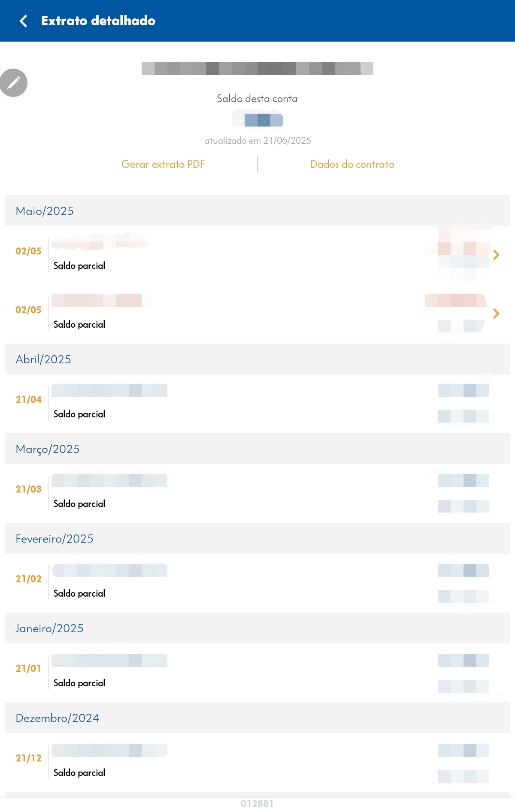The width and height of the screenshot is (515, 812).
Task: Select the Janeiro/2025 section header
Action: point(257,628)
